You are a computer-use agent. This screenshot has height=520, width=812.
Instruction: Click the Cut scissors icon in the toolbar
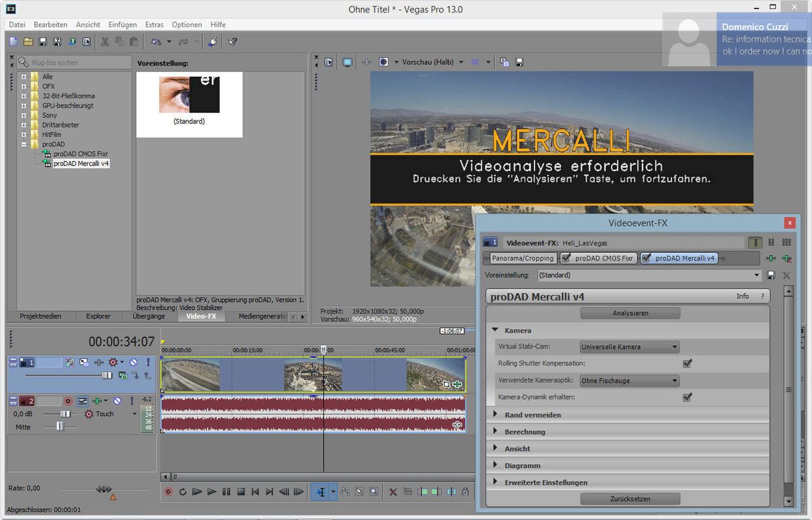coord(105,42)
